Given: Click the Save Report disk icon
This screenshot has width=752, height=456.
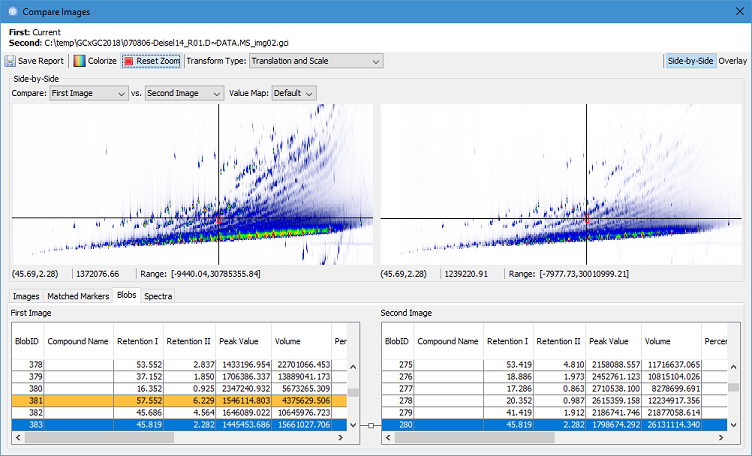Looking at the screenshot, I should coord(11,61).
